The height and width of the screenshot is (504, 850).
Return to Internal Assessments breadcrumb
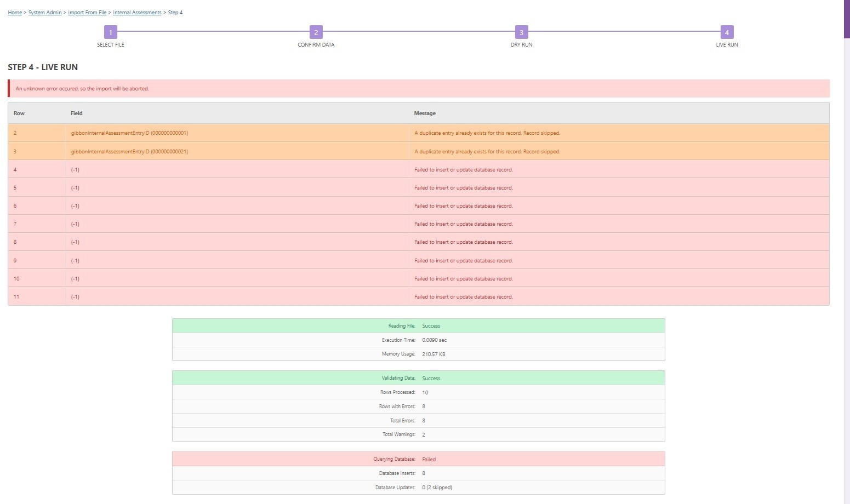[x=137, y=13]
